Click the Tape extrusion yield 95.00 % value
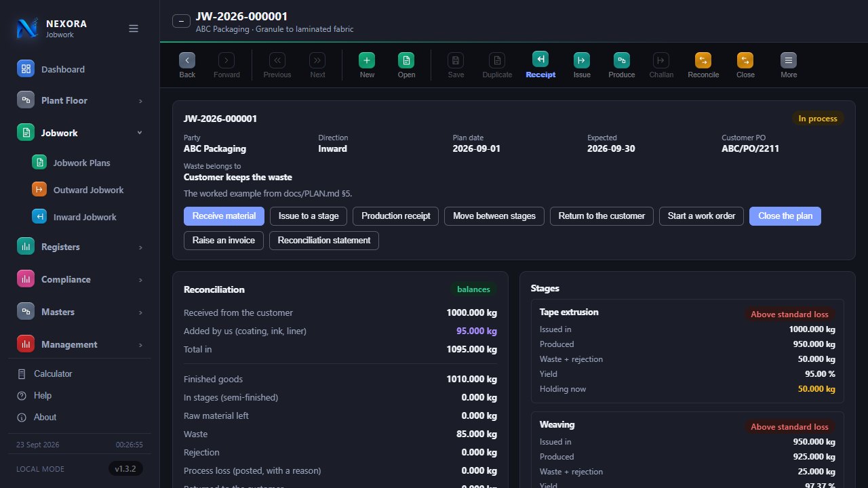Image resolution: width=868 pixels, height=488 pixels. click(x=820, y=374)
